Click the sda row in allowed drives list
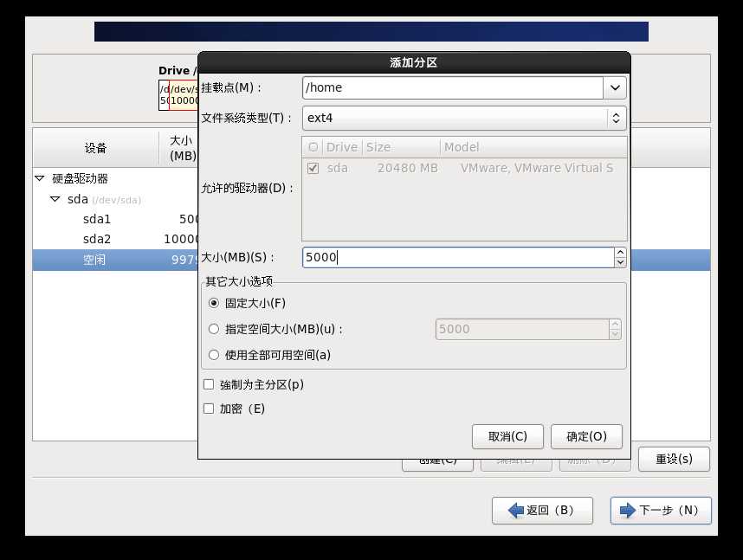743x560 pixels. pyautogui.click(x=464, y=168)
